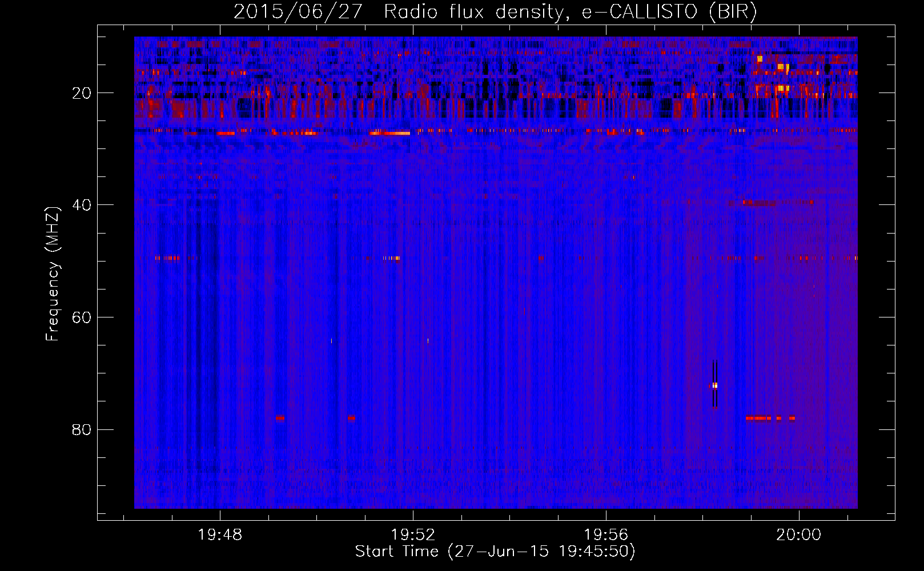The image size is (924, 571).
Task: Click the 80 MHz frequency tick label
Action: coord(82,429)
